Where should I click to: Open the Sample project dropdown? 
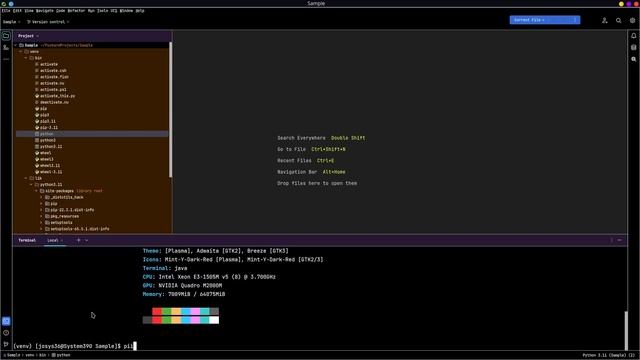pyautogui.click(x=11, y=22)
